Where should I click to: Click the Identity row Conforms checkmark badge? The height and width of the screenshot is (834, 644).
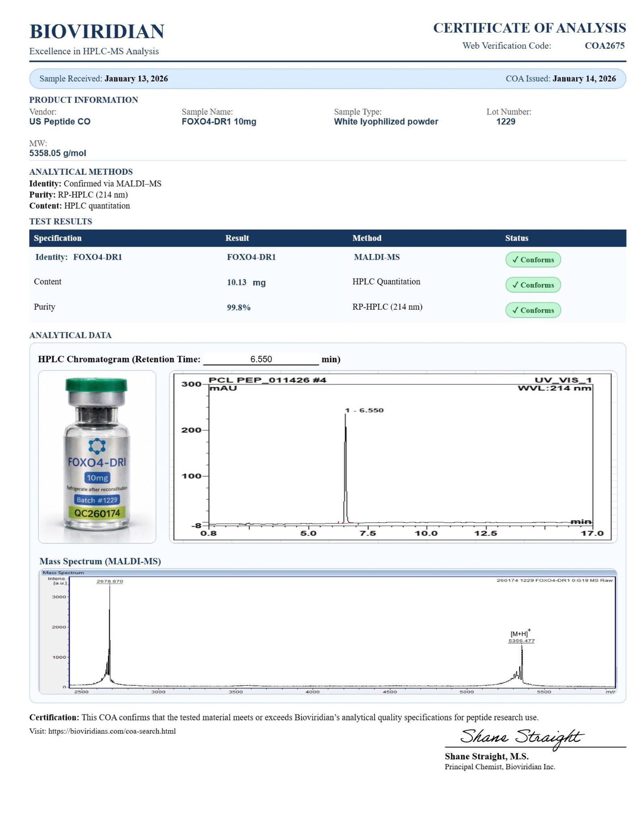[x=533, y=260]
